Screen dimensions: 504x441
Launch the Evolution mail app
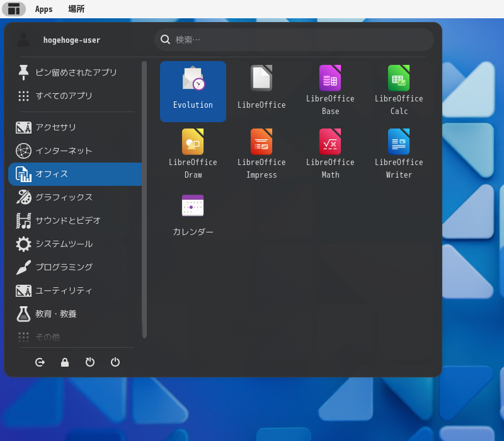point(193,91)
